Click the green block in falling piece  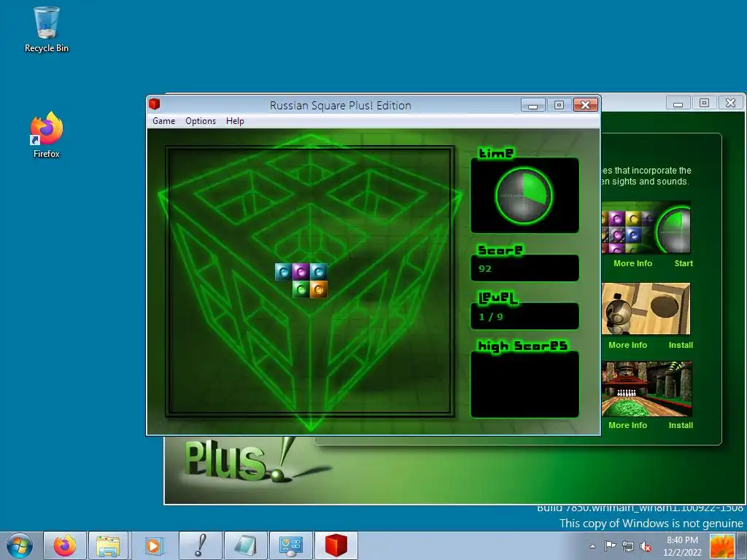point(301,289)
